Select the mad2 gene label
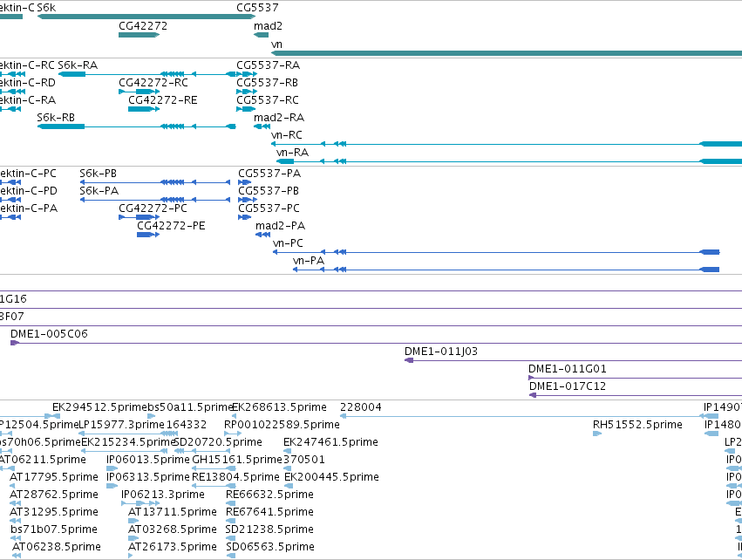This screenshot has height=560, width=742. [268, 26]
